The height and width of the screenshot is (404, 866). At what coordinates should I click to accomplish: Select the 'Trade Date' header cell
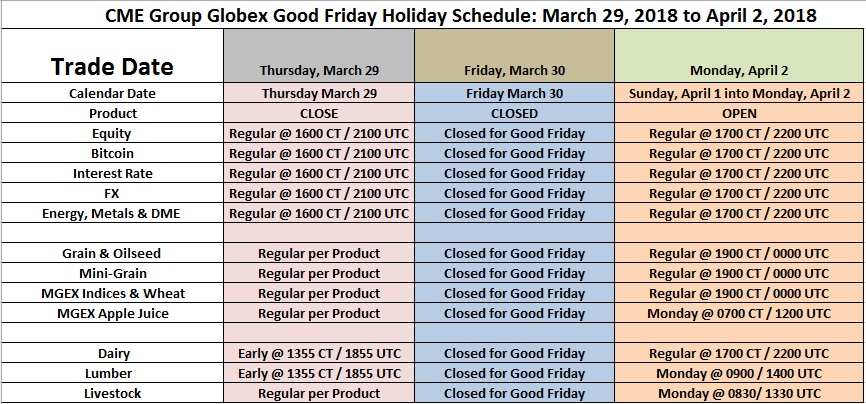[112, 67]
